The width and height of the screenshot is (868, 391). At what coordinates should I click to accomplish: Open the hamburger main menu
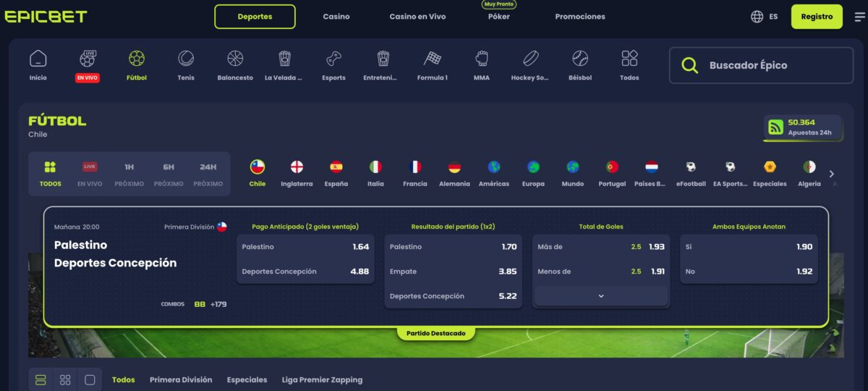859,17
